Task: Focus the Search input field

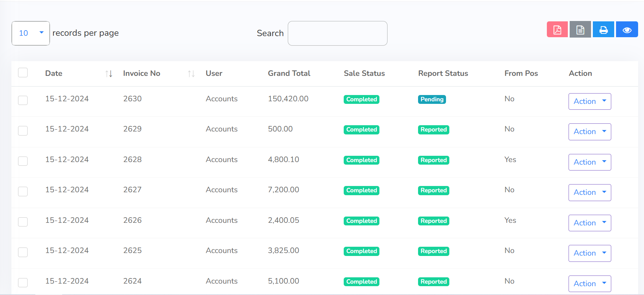Action: click(x=337, y=33)
